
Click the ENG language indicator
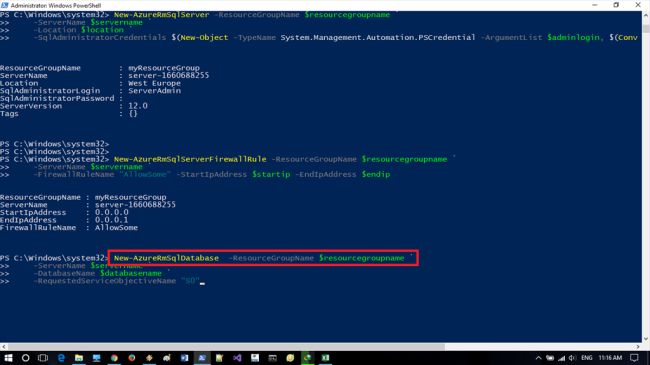(x=587, y=358)
